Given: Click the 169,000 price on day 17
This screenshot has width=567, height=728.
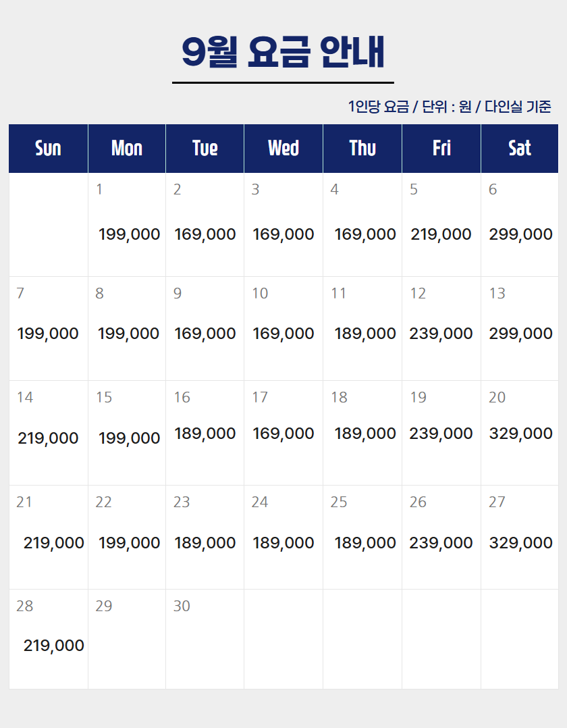Looking at the screenshot, I should [283, 434].
